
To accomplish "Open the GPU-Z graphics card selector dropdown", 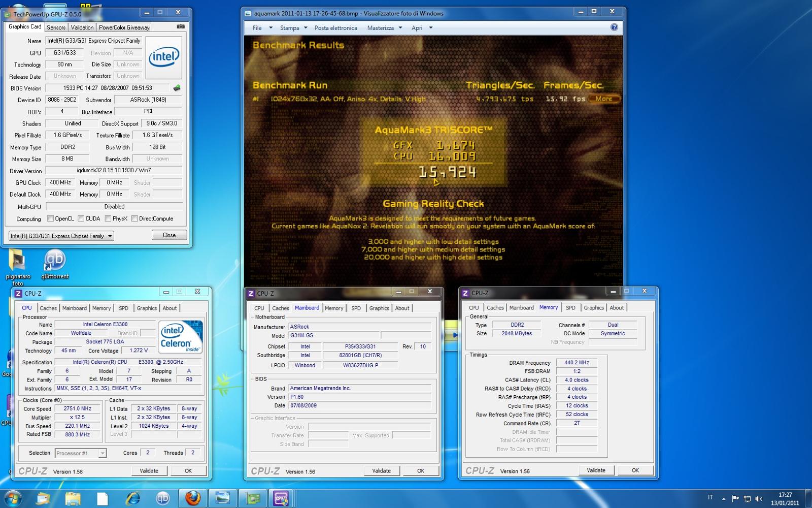I will coord(61,236).
